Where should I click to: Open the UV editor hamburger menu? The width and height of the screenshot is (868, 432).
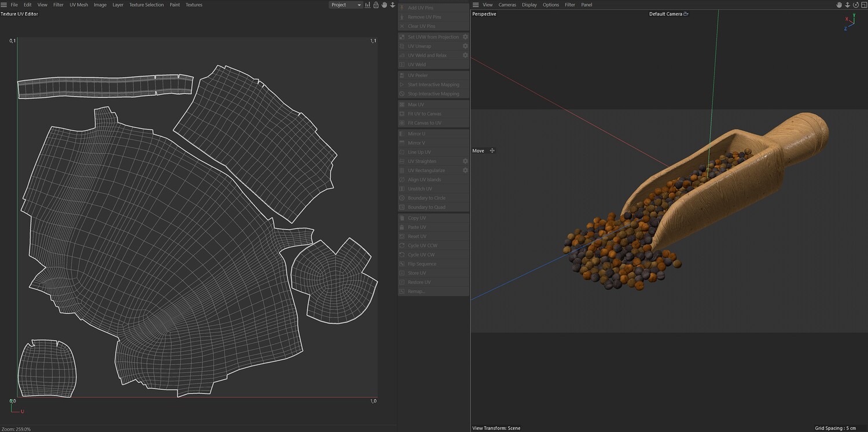click(x=4, y=5)
